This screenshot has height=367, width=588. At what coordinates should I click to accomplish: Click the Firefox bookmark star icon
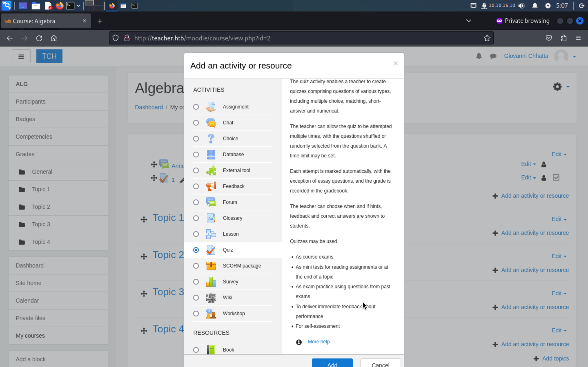coord(487,38)
